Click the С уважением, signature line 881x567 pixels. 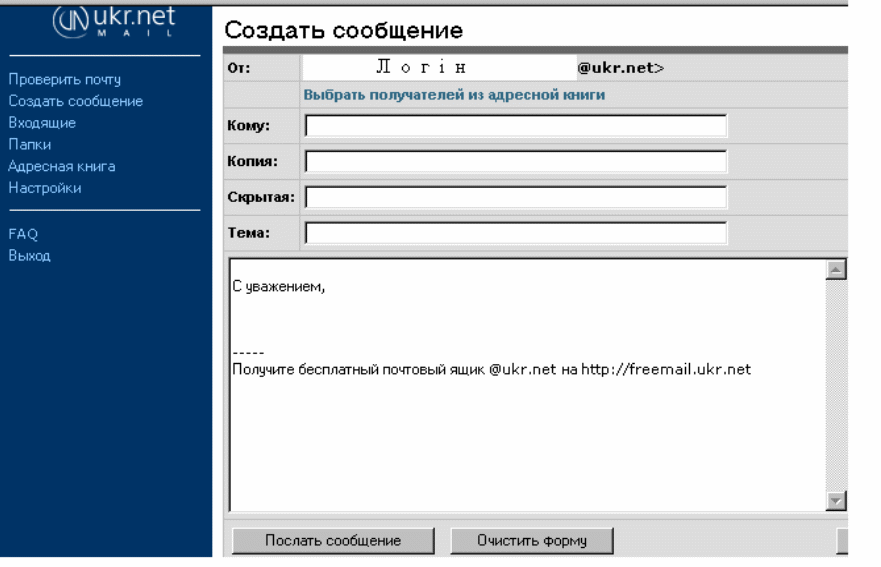pos(279,287)
